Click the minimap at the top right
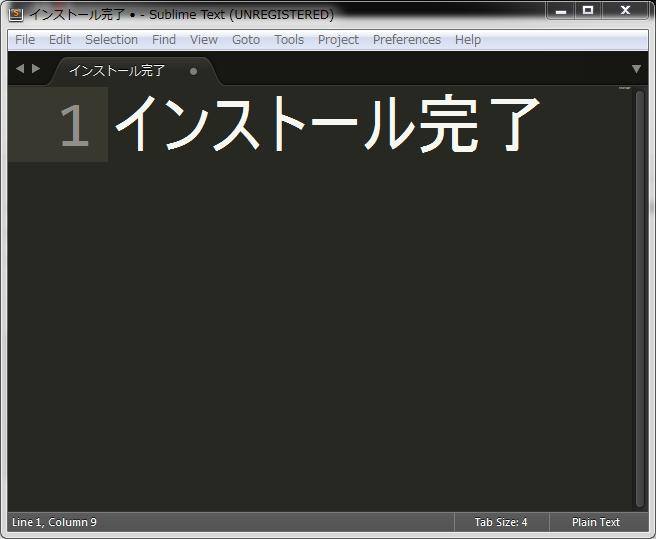The image size is (656, 539). 624,88
